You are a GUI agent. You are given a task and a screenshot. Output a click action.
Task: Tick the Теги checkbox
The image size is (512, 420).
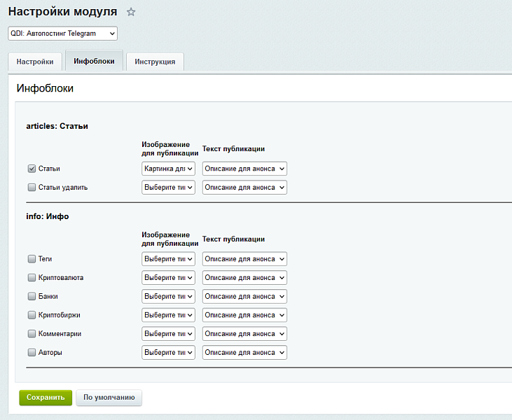32,259
